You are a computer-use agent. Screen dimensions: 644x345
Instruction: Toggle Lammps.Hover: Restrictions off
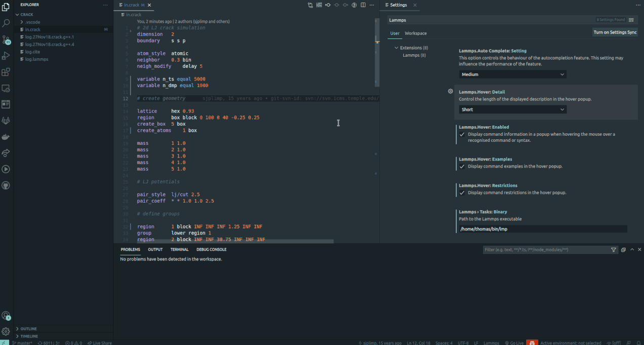462,191
